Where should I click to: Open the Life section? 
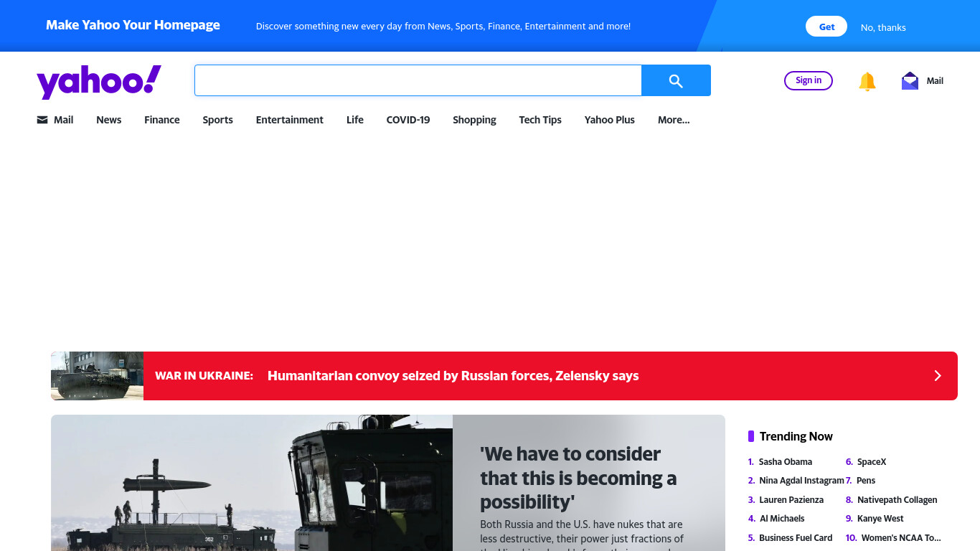pos(355,120)
